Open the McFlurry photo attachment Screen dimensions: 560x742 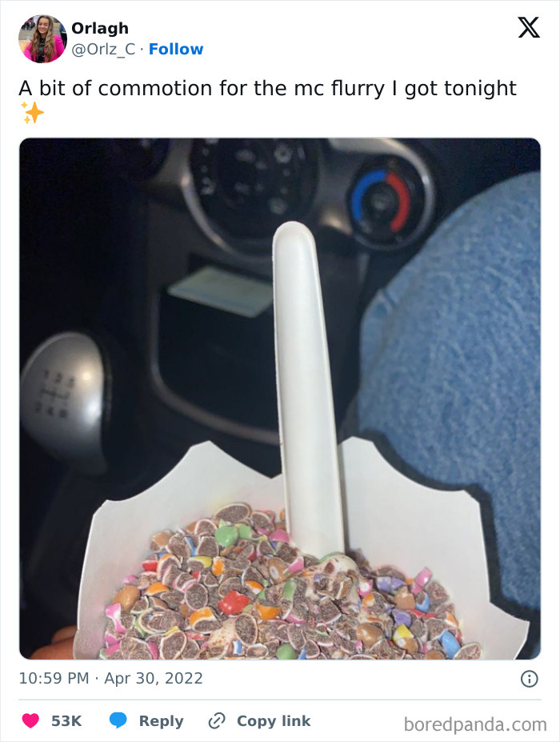(280, 399)
